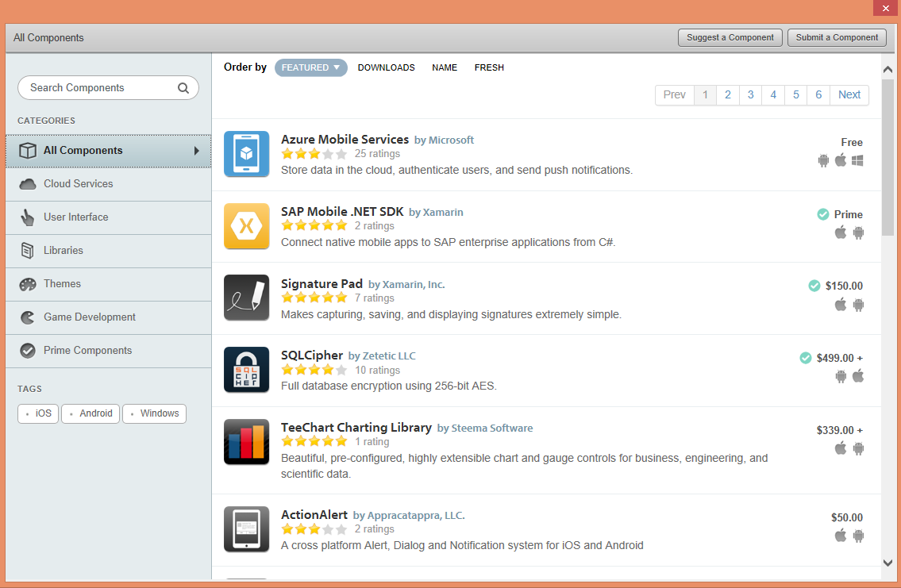Click the green check beside $150.00 price
The height and width of the screenshot is (588, 901).
click(814, 286)
